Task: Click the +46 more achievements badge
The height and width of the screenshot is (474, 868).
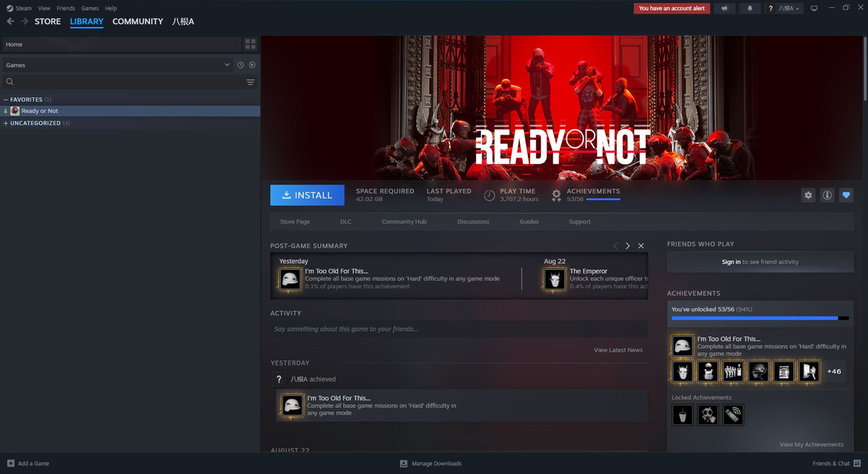Action: [834, 372]
